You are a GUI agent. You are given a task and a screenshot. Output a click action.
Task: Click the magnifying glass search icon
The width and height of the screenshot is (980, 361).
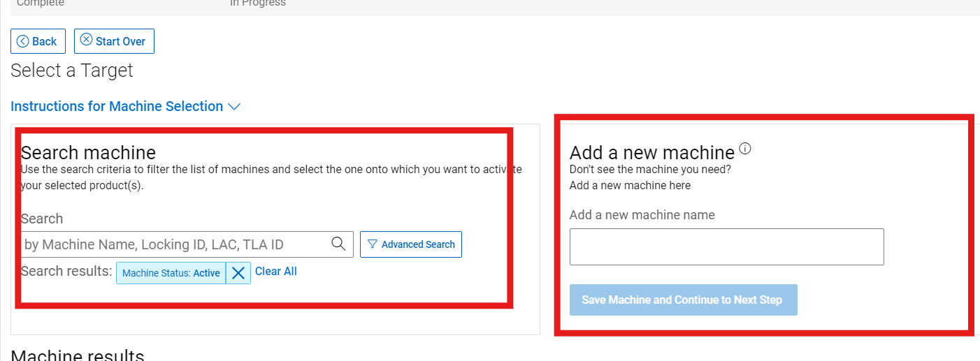pyautogui.click(x=338, y=244)
